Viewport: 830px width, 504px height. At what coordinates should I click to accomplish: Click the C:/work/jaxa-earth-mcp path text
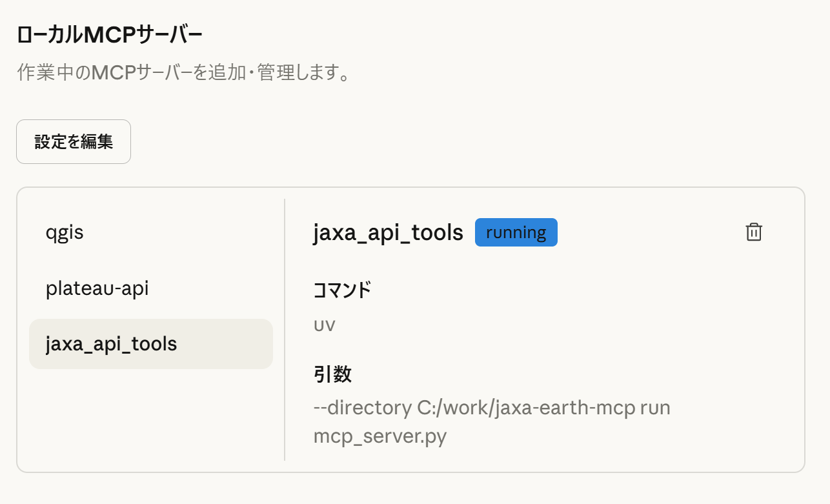coord(523,408)
